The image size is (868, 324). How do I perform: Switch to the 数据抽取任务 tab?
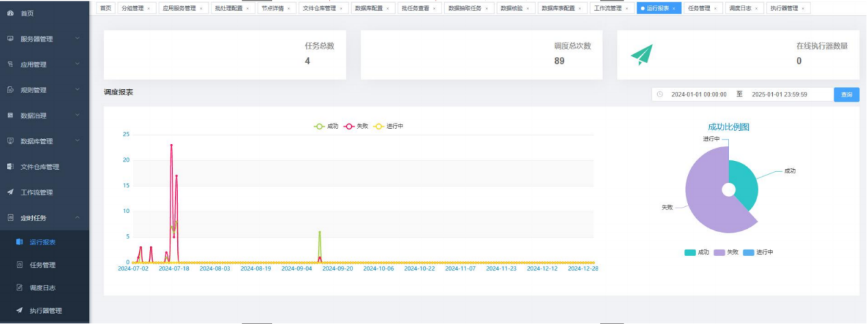[465, 8]
